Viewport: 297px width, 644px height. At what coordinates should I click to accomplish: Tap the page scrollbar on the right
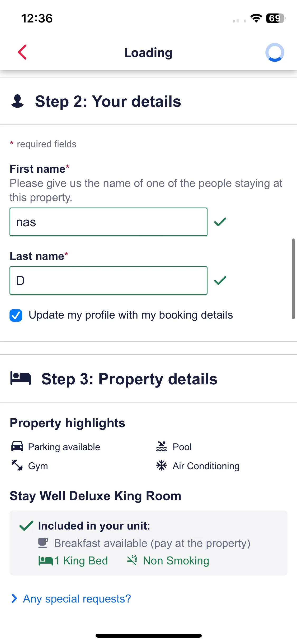coord(293,279)
